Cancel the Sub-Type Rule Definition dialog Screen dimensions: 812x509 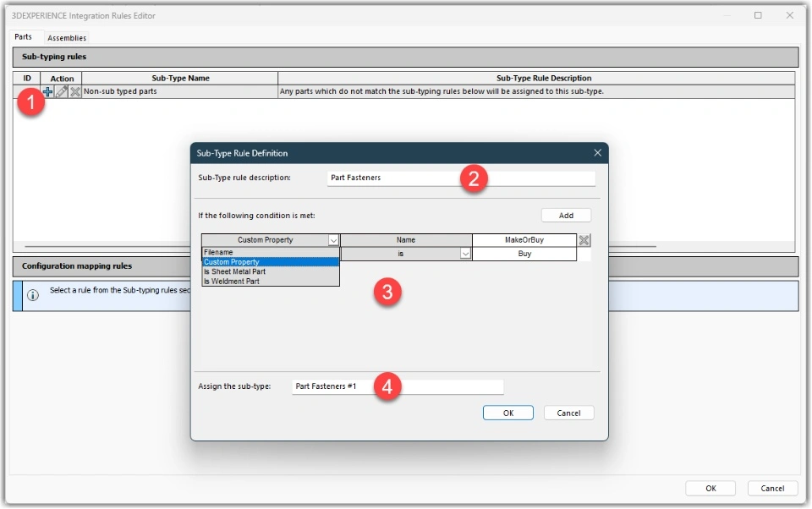click(568, 413)
